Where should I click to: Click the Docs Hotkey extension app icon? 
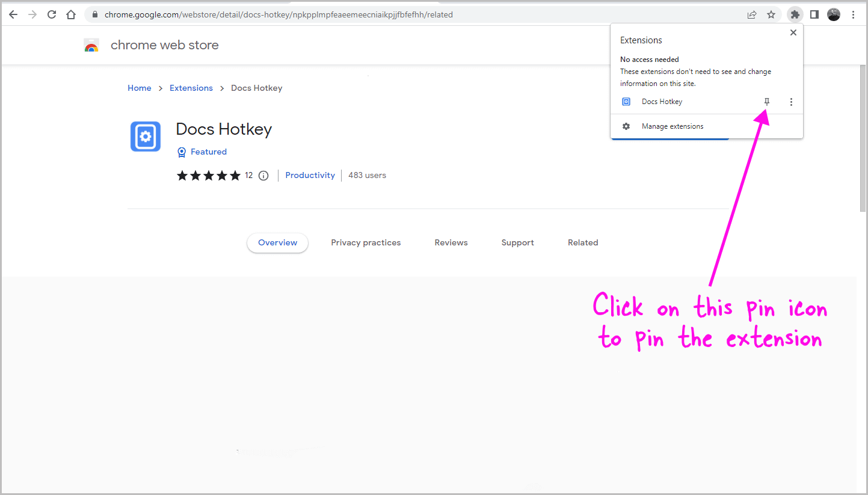click(145, 137)
